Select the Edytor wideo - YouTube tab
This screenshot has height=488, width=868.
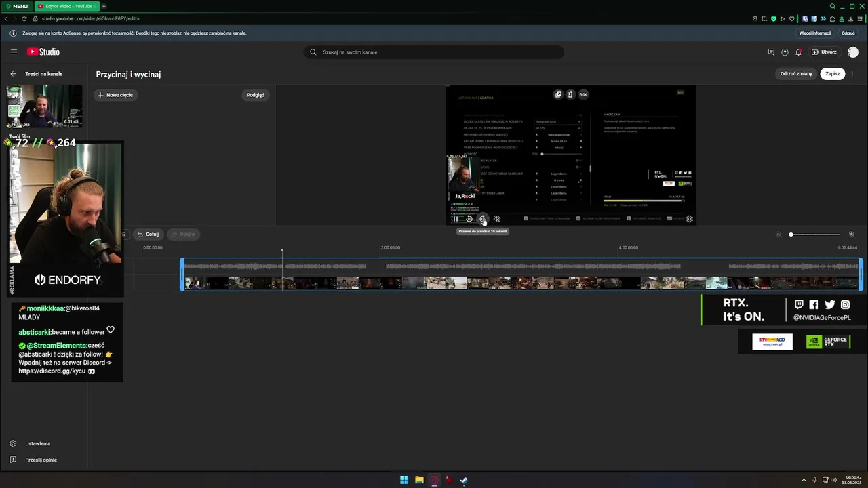coord(66,6)
